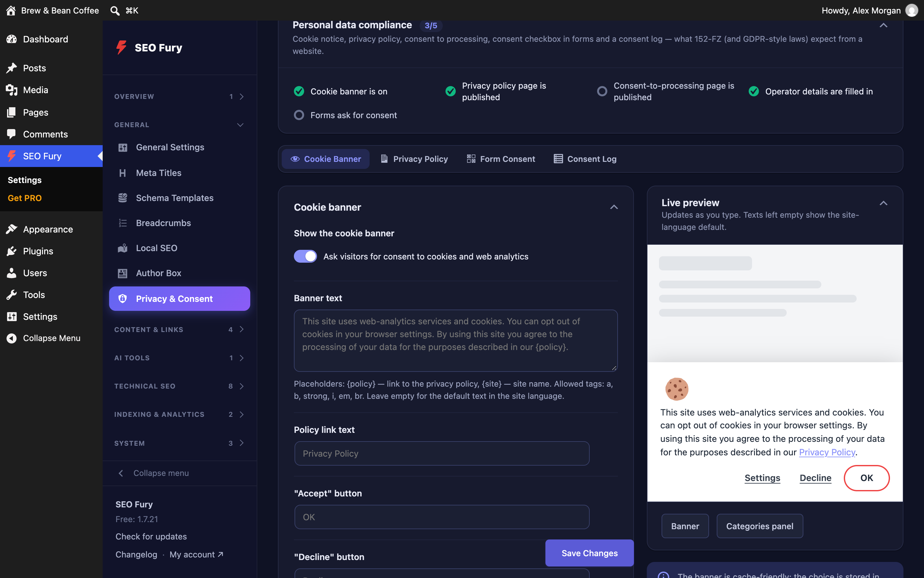The height and width of the screenshot is (578, 924).
Task: Click the Forms ask for consent status circle
Action: (x=299, y=115)
